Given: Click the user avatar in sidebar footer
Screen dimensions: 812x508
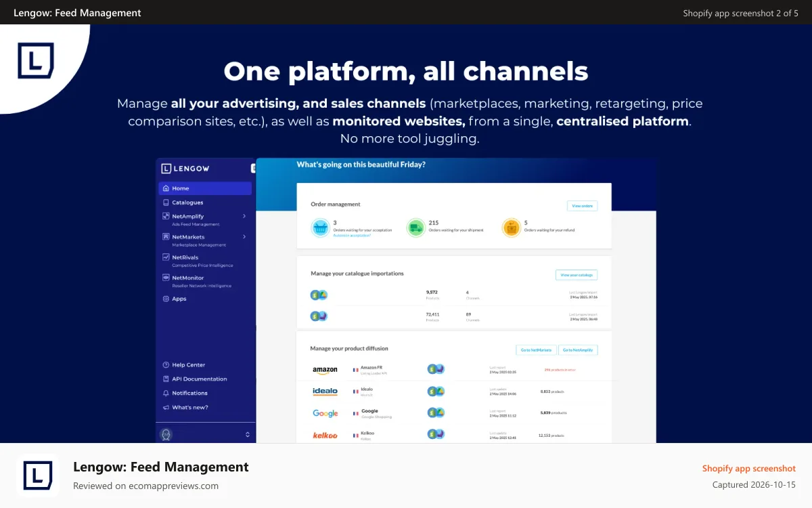Looking at the screenshot, I should tap(166, 434).
